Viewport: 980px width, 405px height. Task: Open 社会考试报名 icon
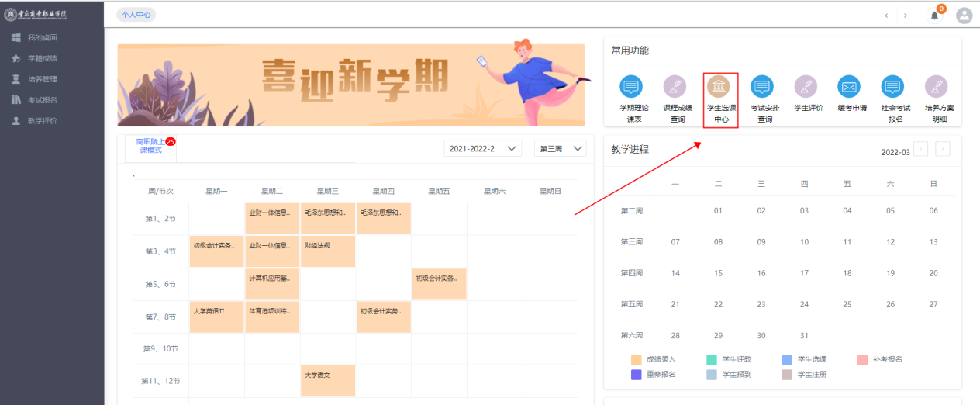[895, 87]
